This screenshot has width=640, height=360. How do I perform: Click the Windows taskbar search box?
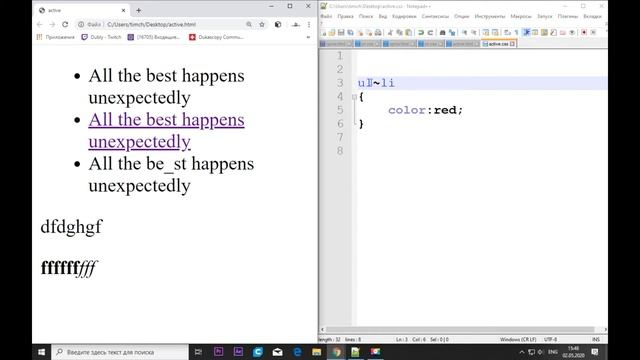120,352
